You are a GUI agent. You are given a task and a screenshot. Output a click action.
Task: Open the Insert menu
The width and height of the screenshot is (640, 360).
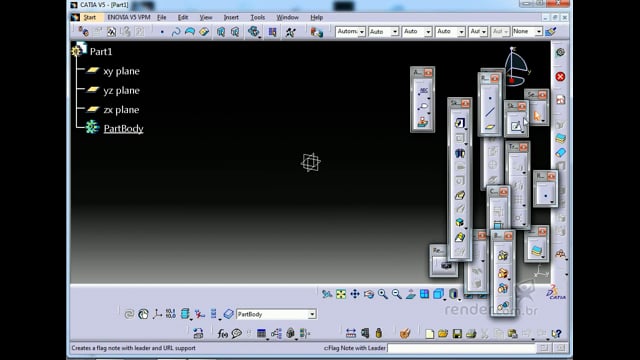pos(231,17)
